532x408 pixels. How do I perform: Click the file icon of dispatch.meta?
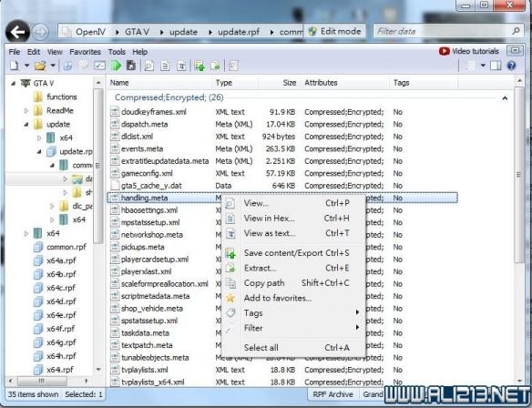(115, 124)
